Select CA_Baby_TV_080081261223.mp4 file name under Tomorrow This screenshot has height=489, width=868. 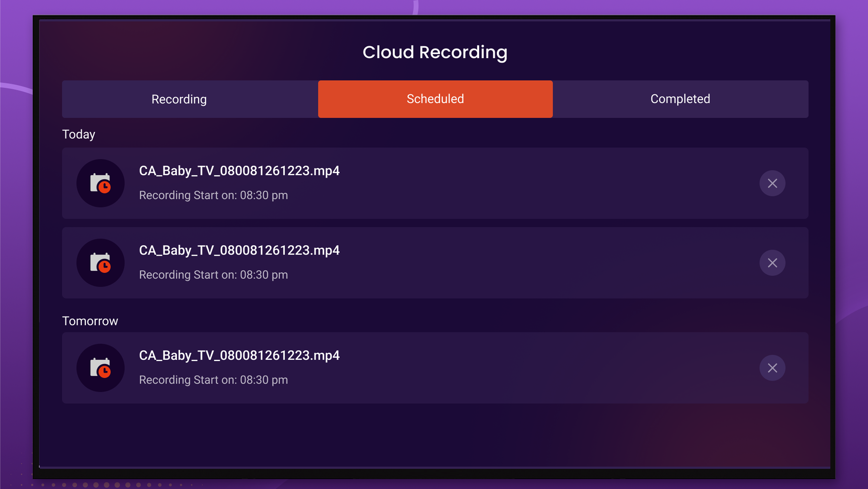[x=239, y=356]
